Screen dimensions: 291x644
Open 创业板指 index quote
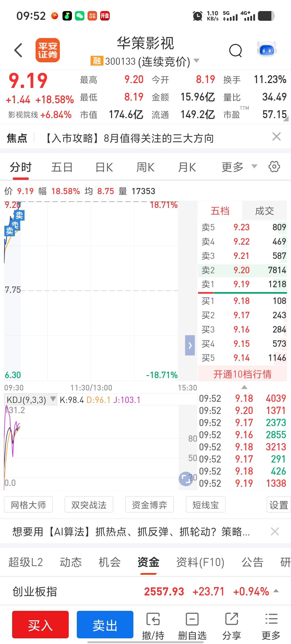pyautogui.click(x=145, y=591)
